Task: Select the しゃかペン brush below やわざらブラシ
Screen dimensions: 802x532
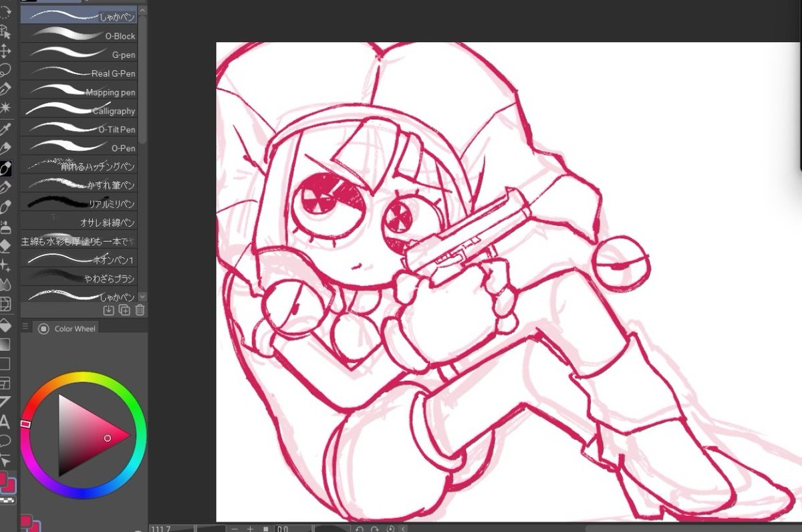Action: click(79, 294)
